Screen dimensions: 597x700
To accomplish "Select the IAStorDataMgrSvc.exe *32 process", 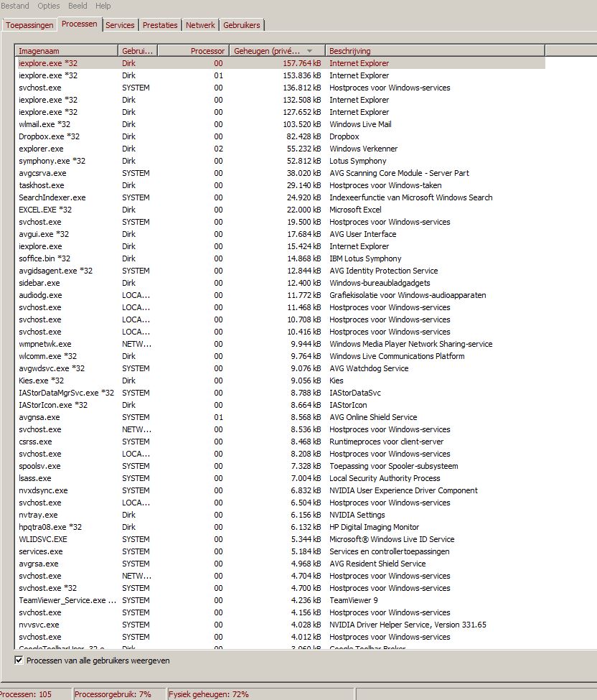I will (281, 393).
